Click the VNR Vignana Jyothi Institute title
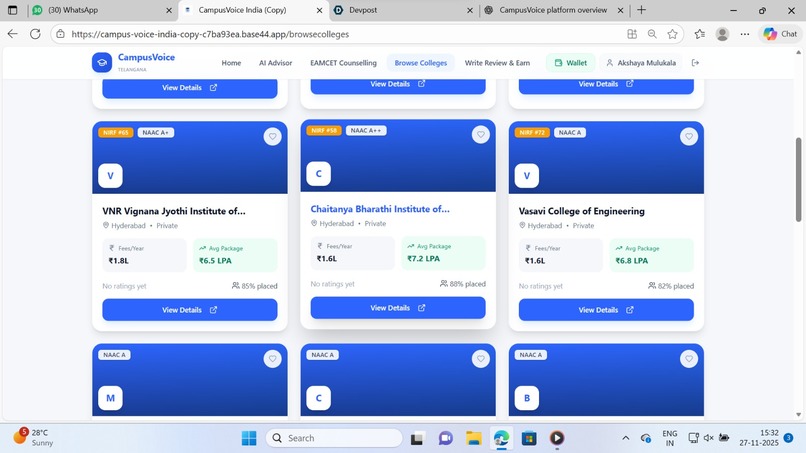This screenshot has width=806, height=453. [174, 211]
